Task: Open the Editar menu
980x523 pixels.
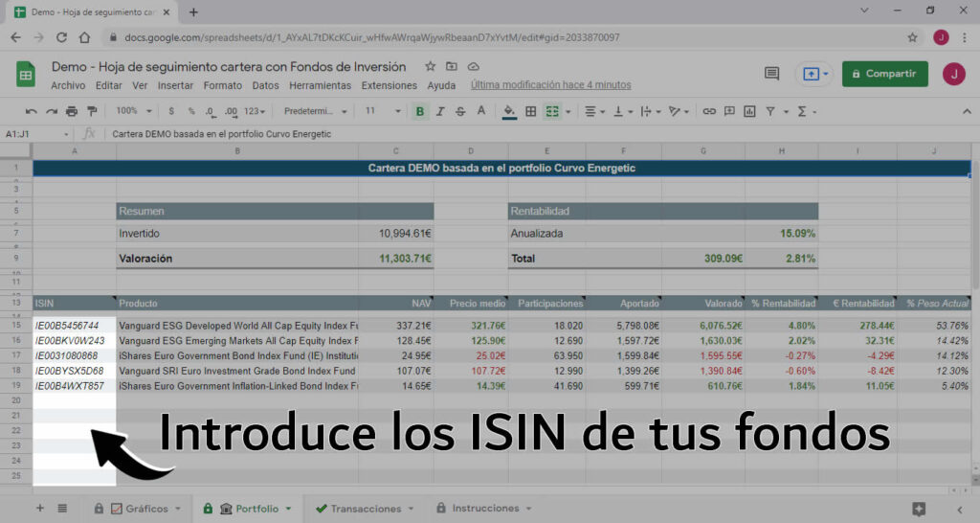Action: pyautogui.click(x=109, y=85)
